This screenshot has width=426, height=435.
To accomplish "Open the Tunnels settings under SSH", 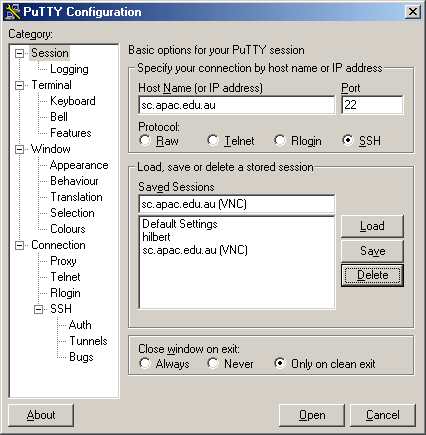I will (88, 341).
